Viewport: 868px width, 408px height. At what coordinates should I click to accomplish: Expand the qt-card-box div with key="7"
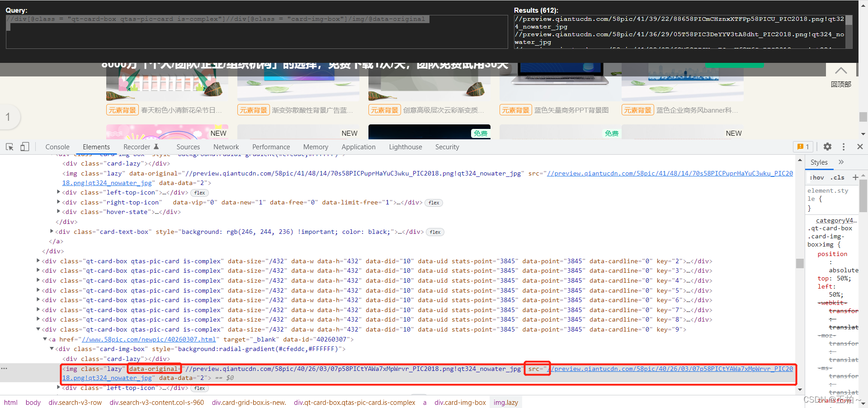coord(38,310)
